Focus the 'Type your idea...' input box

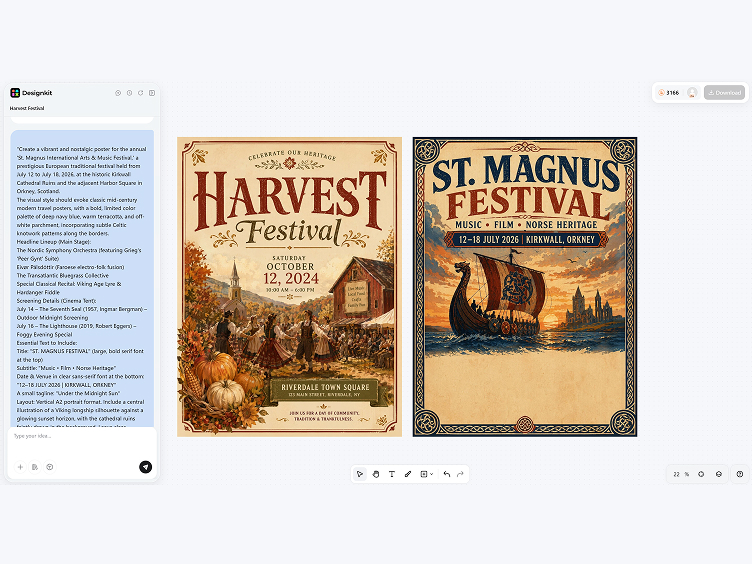(x=82, y=444)
